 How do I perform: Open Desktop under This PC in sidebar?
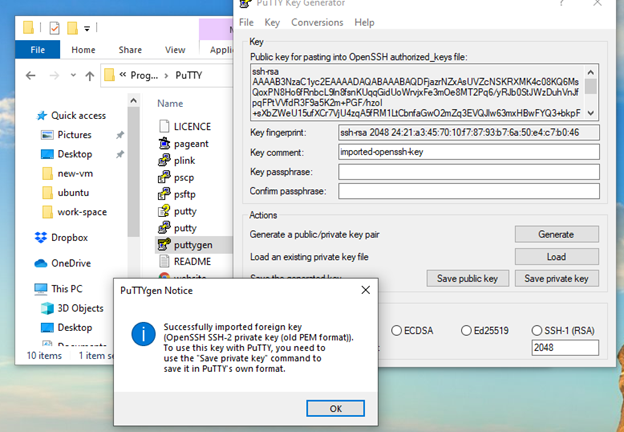point(74,327)
